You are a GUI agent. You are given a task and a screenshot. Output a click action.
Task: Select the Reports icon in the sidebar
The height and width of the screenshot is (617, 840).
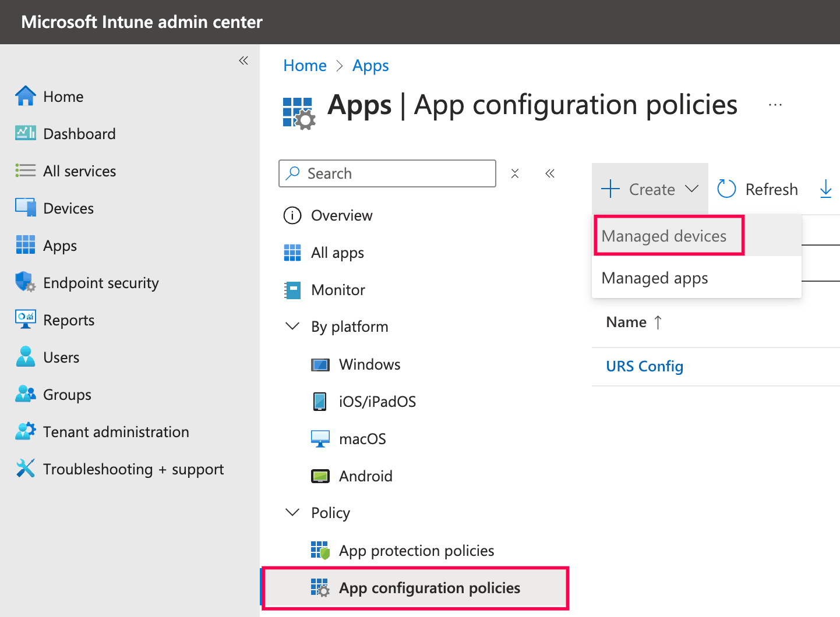[x=25, y=320]
